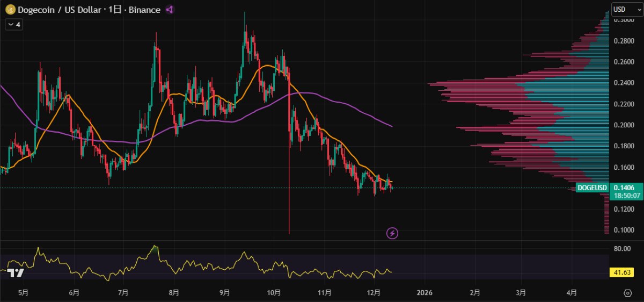Open chart settings gear icon
Screen dimensions: 644x302
point(628,293)
